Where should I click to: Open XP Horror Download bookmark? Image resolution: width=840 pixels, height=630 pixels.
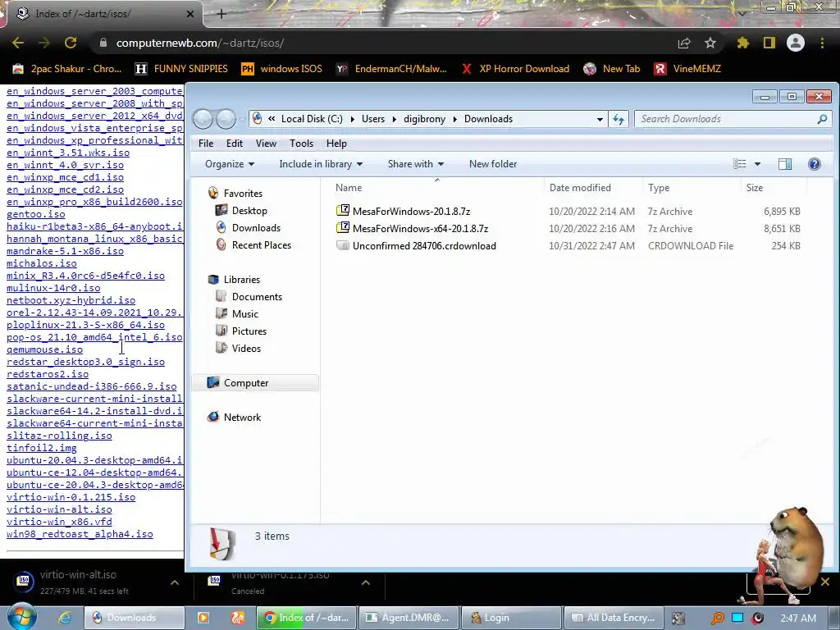click(515, 69)
